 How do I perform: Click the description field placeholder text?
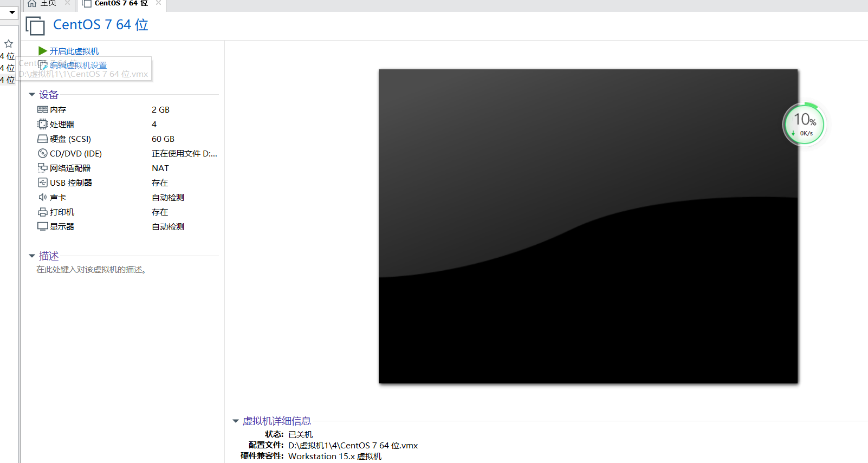point(92,270)
